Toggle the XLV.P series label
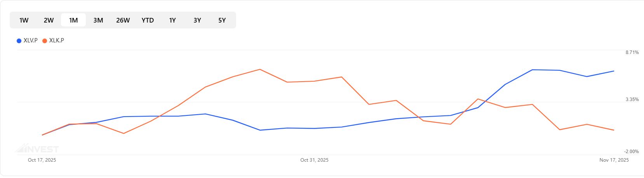The image size is (644, 178). (31, 40)
